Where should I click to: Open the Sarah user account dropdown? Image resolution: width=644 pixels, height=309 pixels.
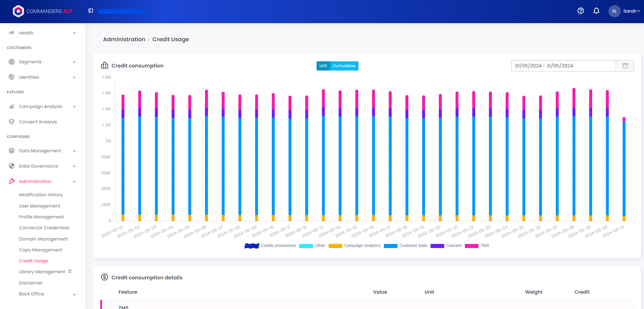click(625, 11)
